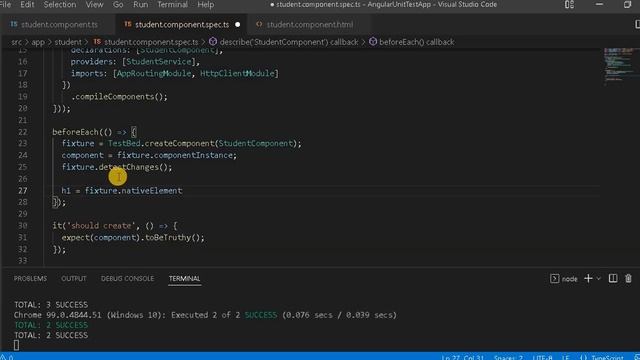
Task: Click 'TestBed.createComponent' on line 23
Action: click(x=162, y=144)
